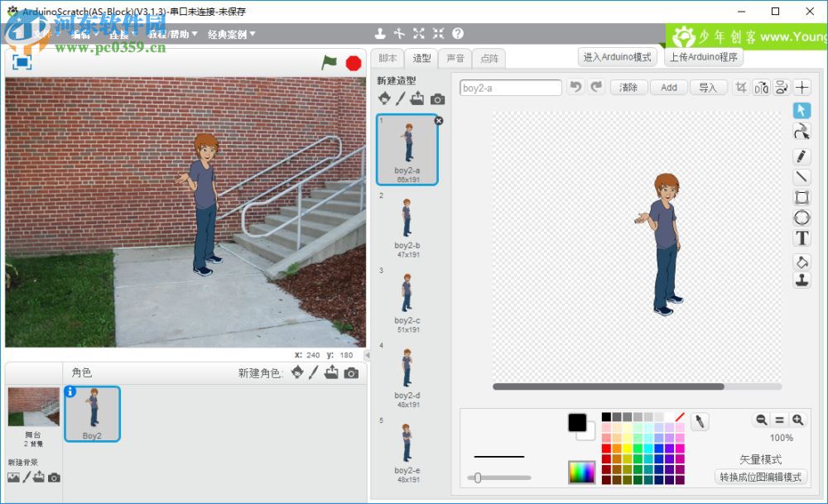The width and height of the screenshot is (828, 504).
Task: Click the green flag to run project
Action: click(330, 62)
